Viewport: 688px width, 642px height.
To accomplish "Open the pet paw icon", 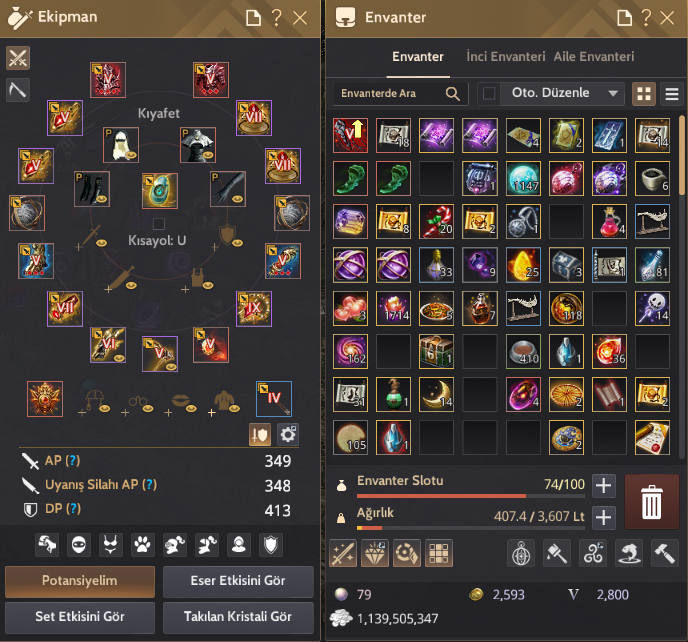I will pyautogui.click(x=142, y=545).
